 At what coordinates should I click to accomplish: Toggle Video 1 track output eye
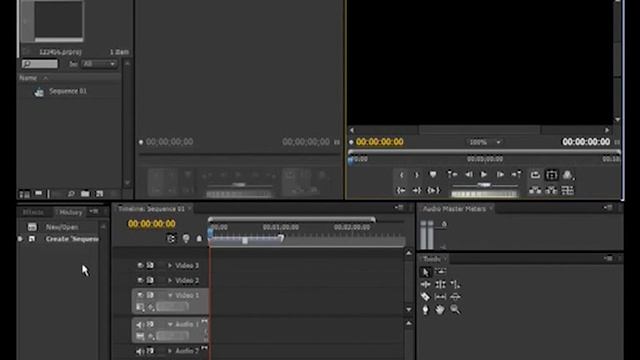pos(140,295)
